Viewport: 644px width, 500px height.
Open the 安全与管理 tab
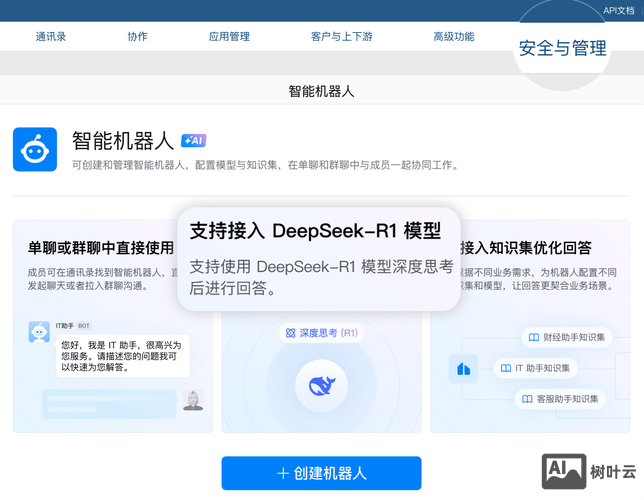[x=562, y=48]
